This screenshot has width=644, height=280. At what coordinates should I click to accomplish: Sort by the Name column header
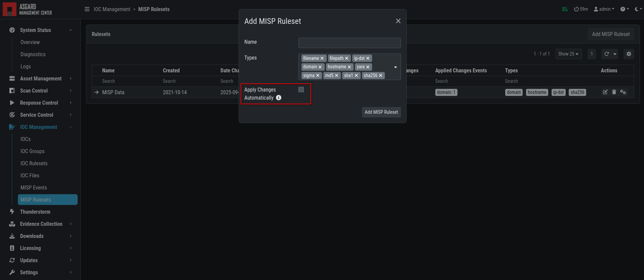108,70
